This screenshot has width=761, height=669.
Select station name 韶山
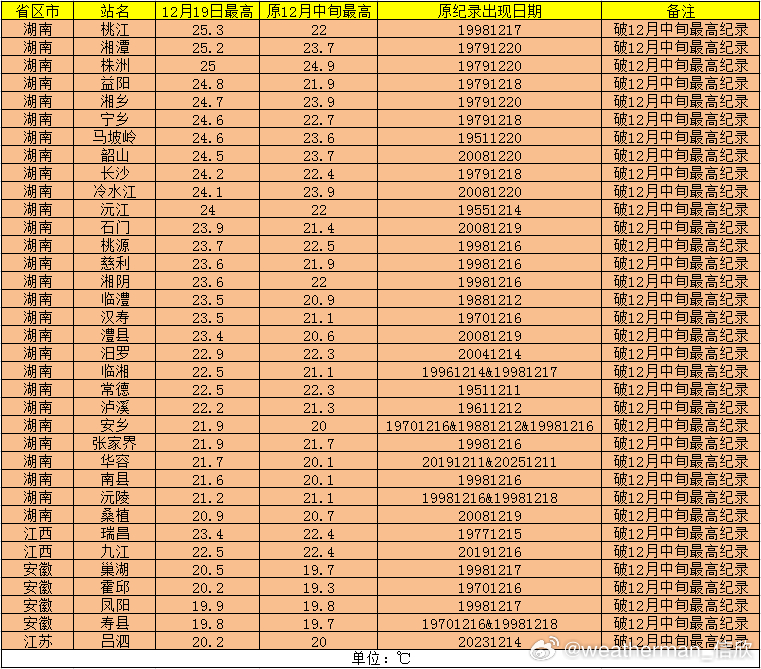(115, 155)
